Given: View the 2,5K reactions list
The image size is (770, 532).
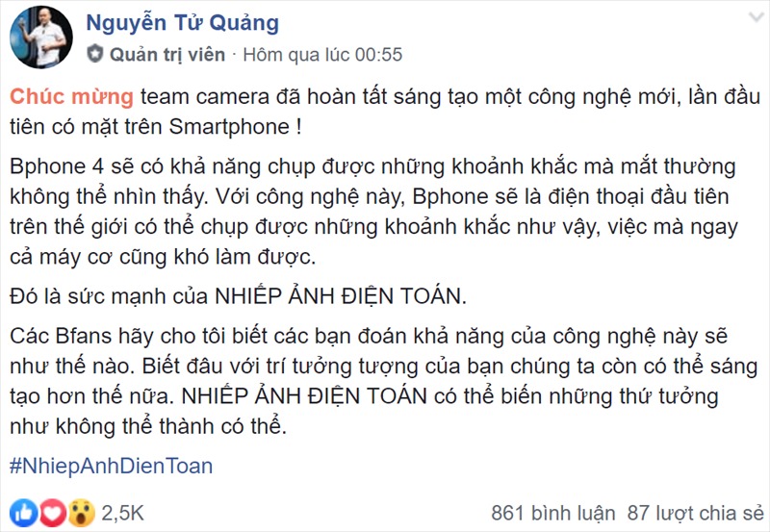Looking at the screenshot, I should (123, 514).
